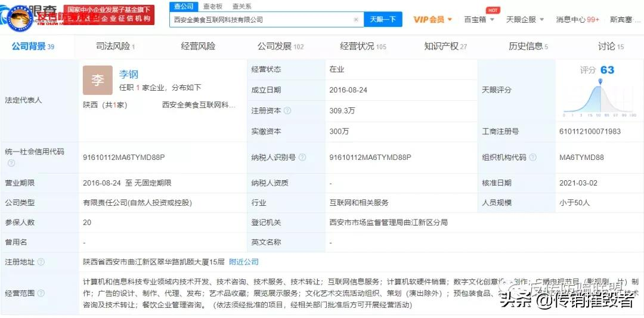Viewport: 644px width, 318px height.
Task: Click the Tianyancha logo at top left
Action: 29,17
